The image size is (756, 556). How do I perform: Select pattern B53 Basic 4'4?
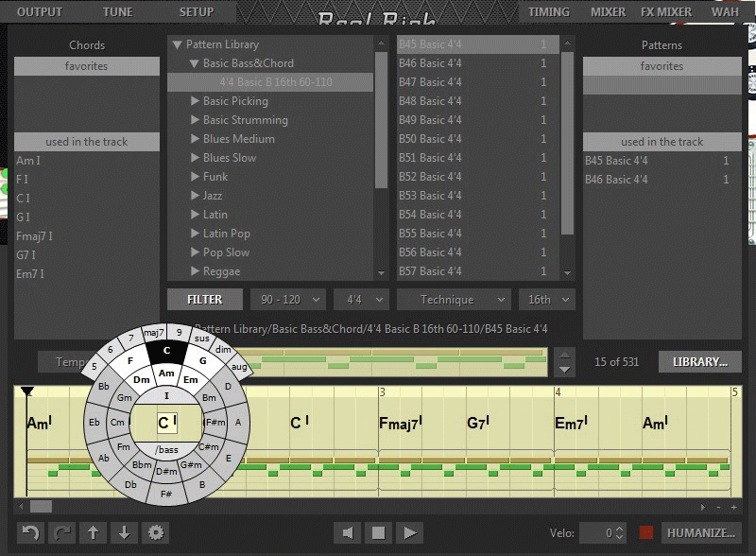pyautogui.click(x=478, y=195)
